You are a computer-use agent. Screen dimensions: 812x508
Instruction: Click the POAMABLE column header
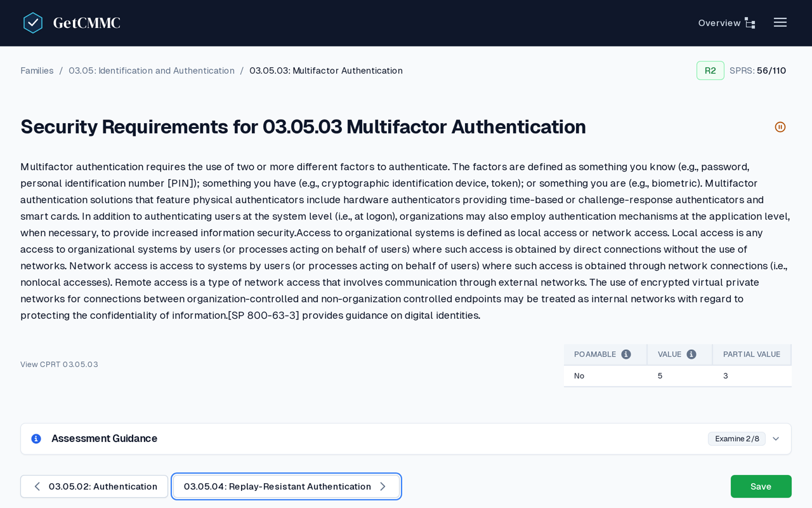tap(605, 354)
